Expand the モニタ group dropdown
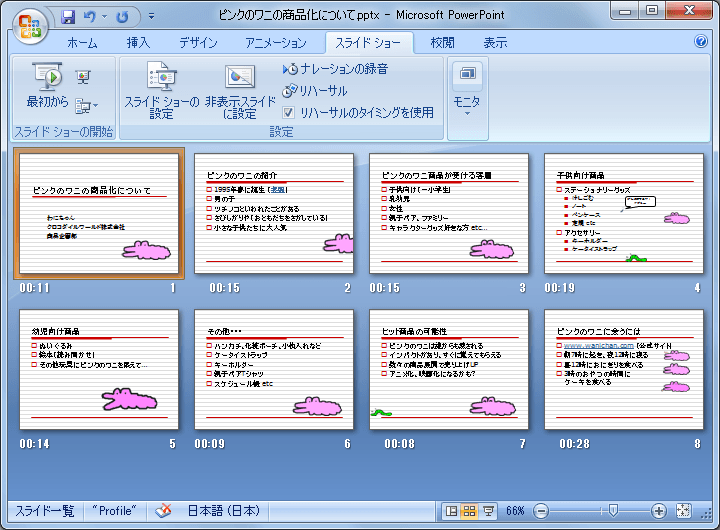This screenshot has width=720, height=530. tap(467, 98)
